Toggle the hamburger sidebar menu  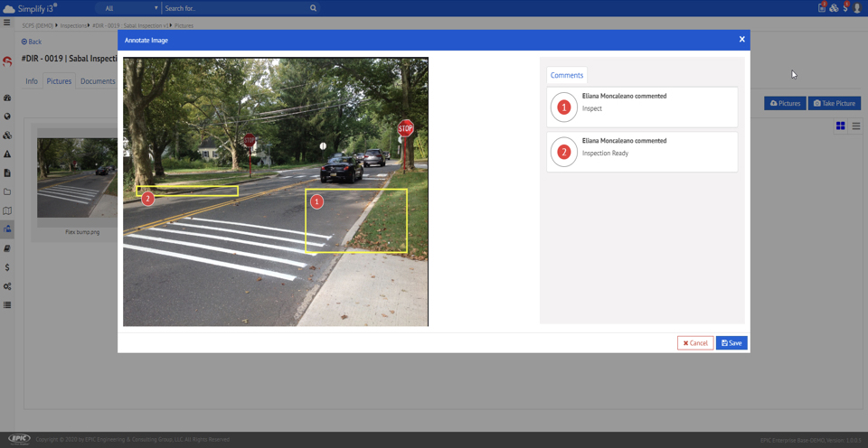pyautogui.click(x=7, y=23)
